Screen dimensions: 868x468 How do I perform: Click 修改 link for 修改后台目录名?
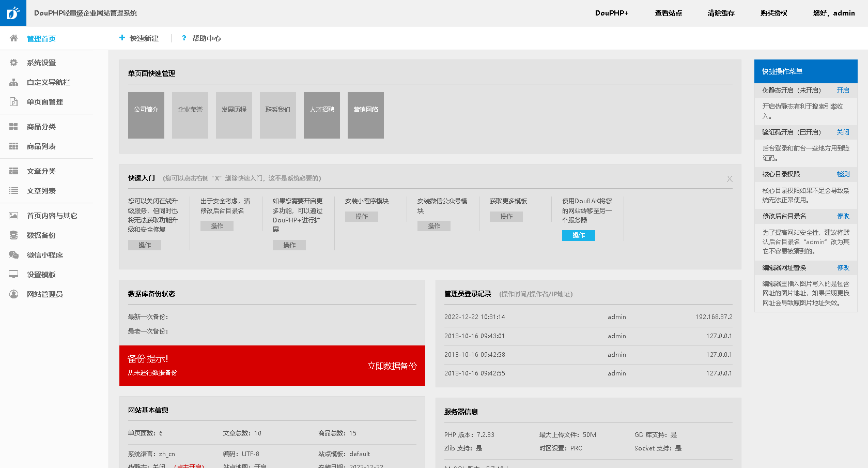[x=843, y=216]
